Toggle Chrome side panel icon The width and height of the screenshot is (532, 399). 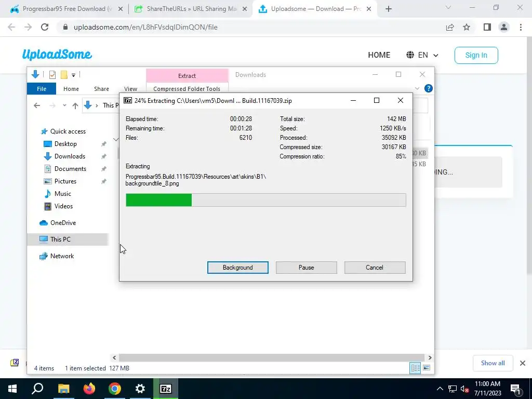pyautogui.click(x=487, y=27)
